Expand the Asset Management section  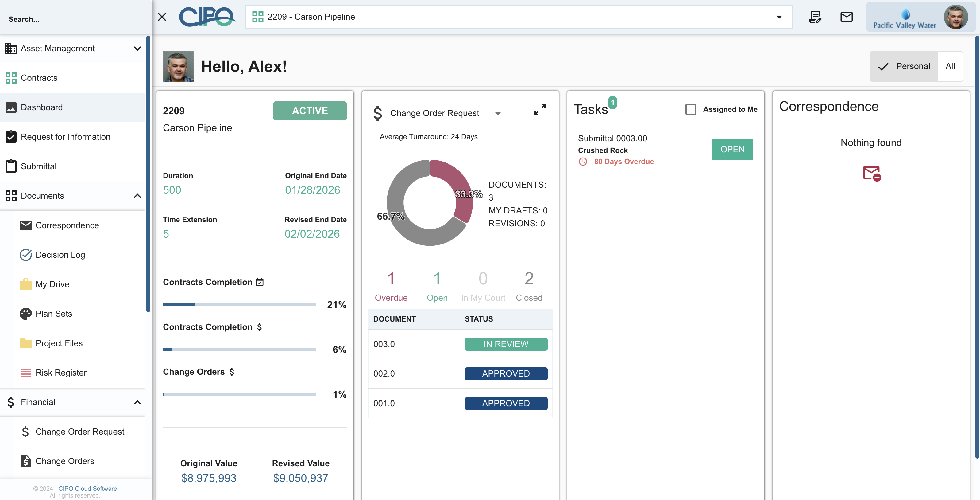point(137,48)
